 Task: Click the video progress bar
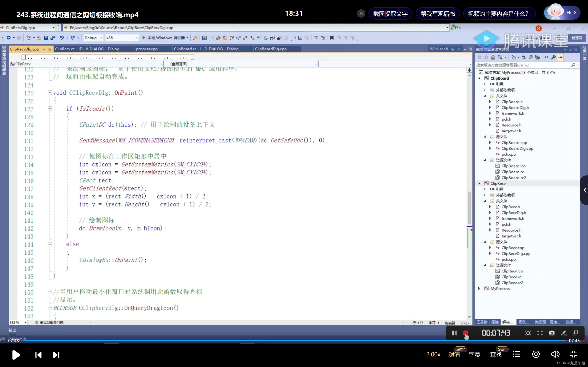pyautogui.click(x=292, y=340)
